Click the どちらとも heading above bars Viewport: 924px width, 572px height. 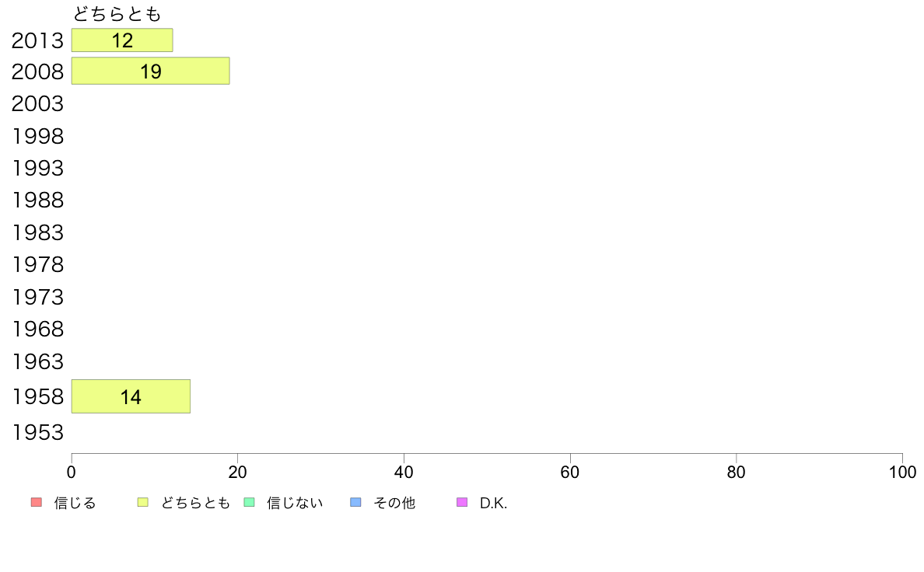point(117,14)
